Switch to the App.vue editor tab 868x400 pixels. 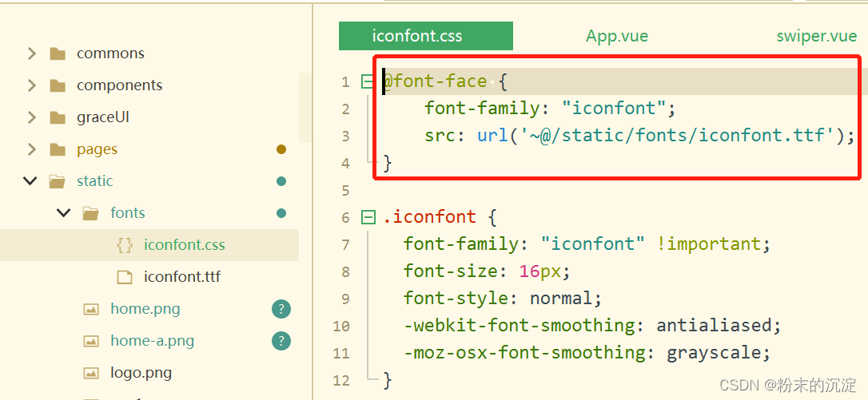(617, 37)
